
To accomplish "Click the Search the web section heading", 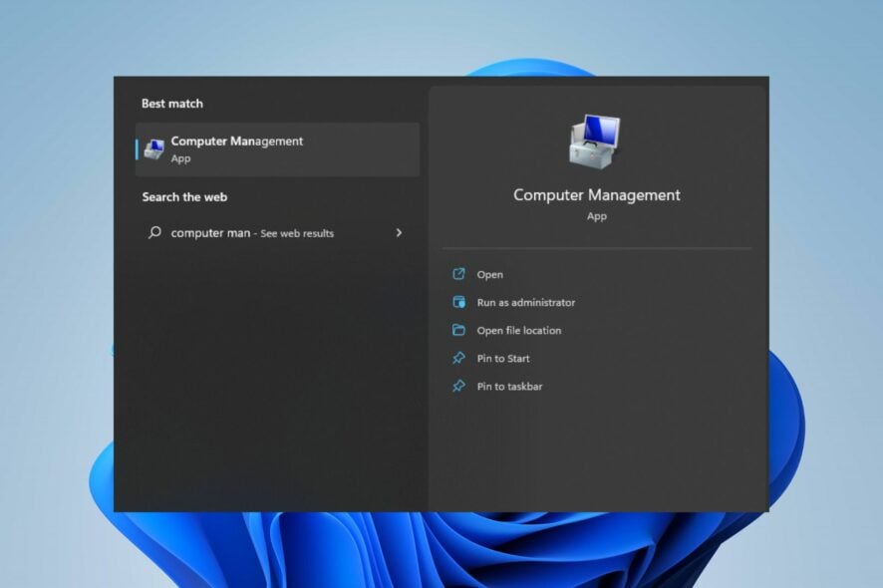I will point(184,196).
